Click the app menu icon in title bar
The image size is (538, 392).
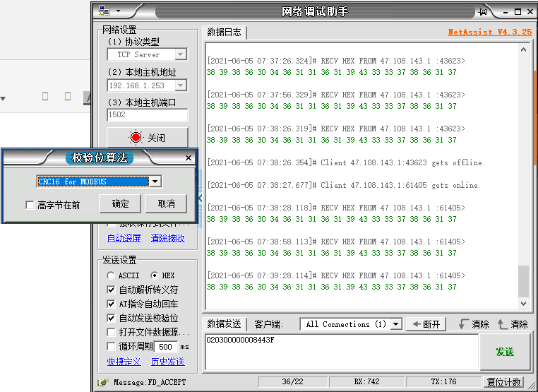tap(104, 11)
